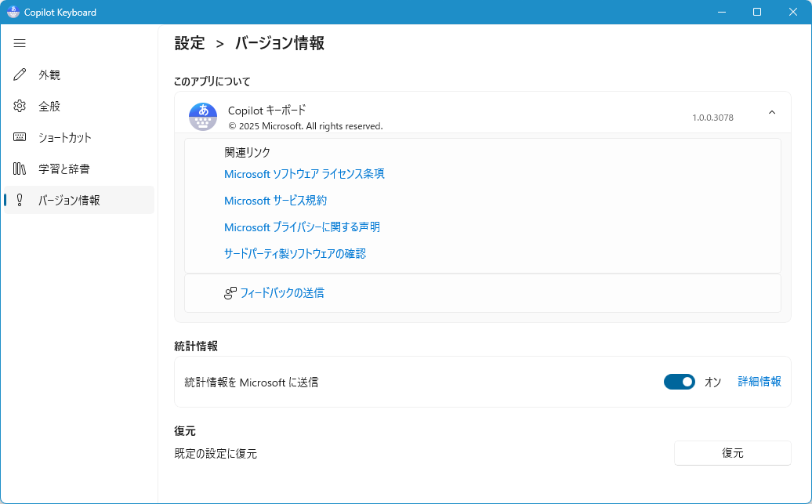
Task: Switch to the ショートカット settings page
Action: click(65, 137)
